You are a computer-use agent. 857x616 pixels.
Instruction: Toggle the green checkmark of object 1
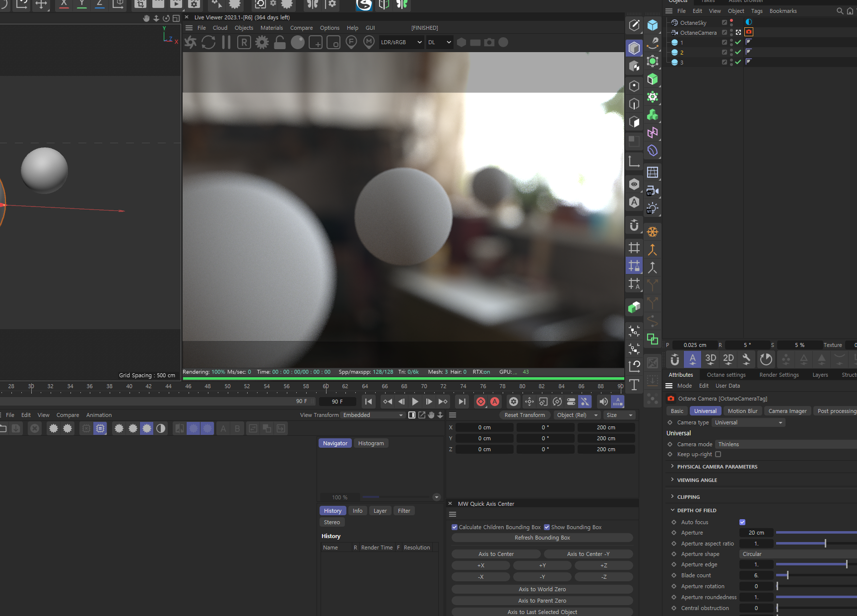(x=738, y=42)
